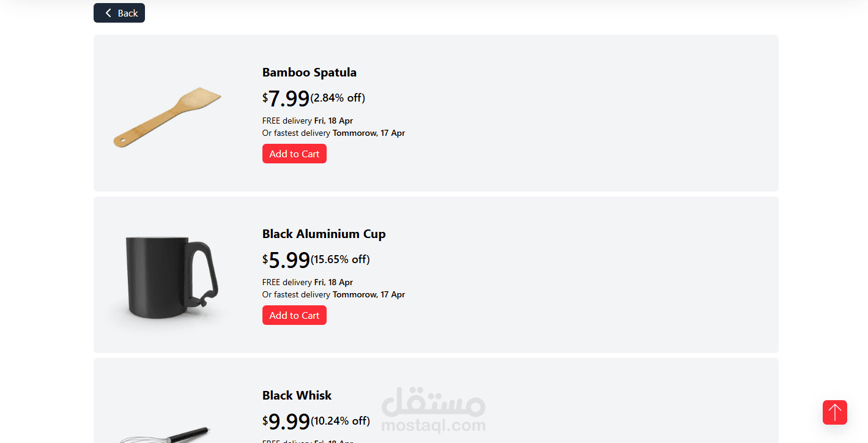Click the $7.99 price
This screenshot has width=868, height=443.
(x=286, y=99)
